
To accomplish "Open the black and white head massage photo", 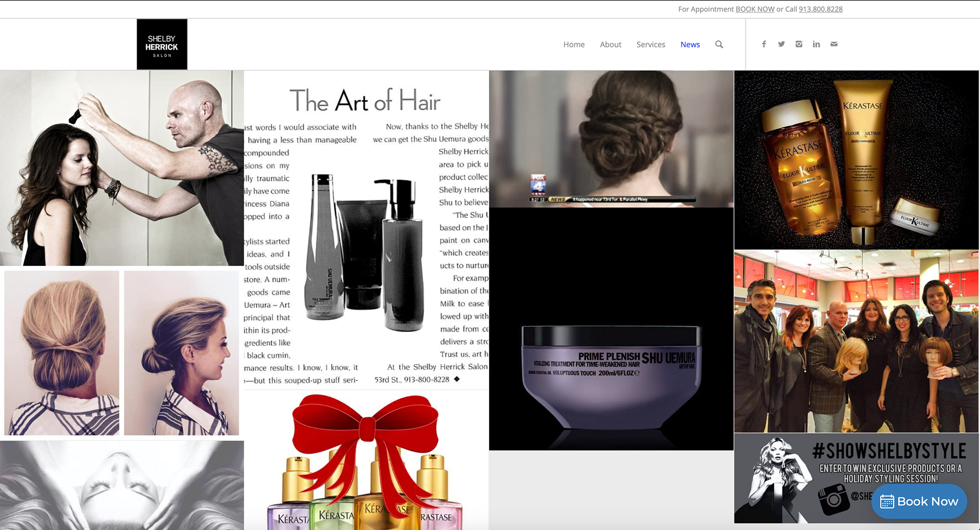I will [122, 485].
